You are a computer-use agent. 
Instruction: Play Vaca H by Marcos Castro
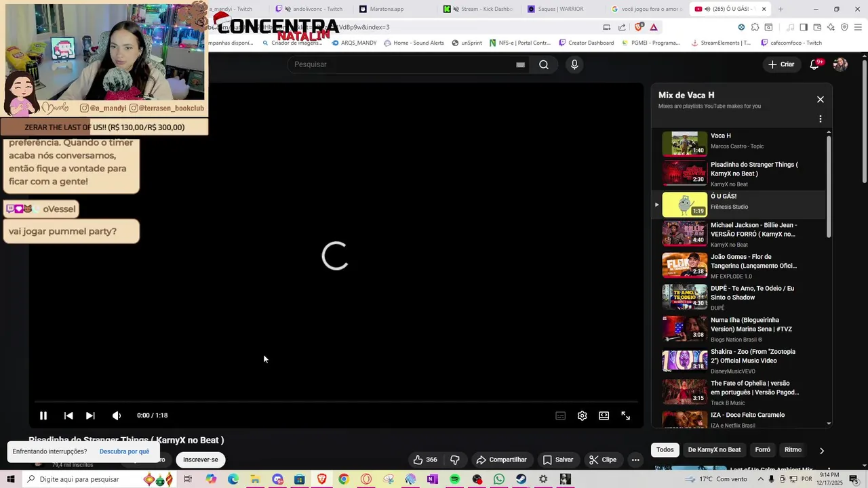tap(739, 143)
